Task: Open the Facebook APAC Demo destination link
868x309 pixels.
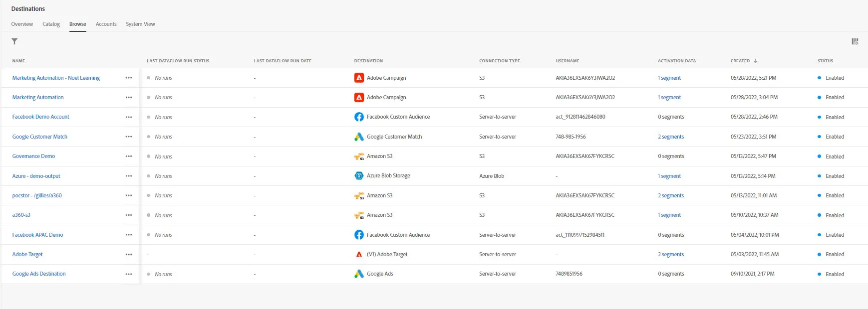Action: pos(37,235)
